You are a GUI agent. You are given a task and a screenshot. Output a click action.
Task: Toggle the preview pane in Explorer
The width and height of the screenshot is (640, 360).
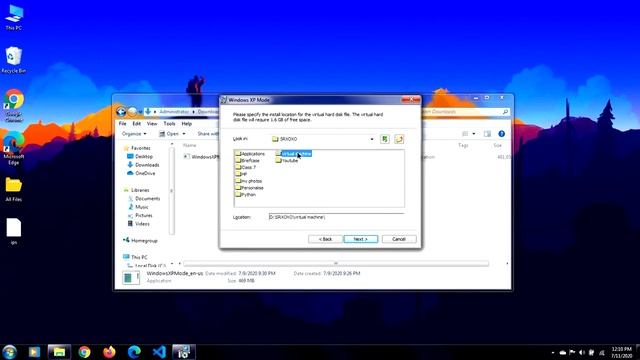pyautogui.click(x=487, y=134)
